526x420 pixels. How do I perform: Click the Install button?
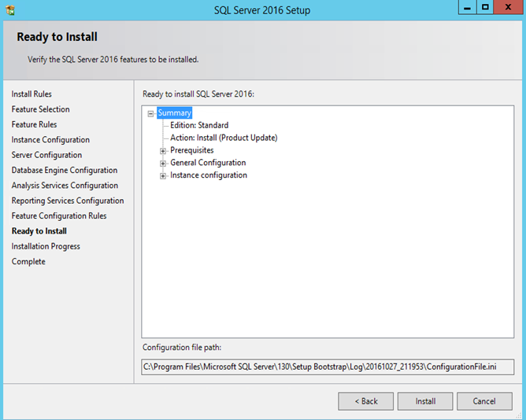(x=425, y=401)
